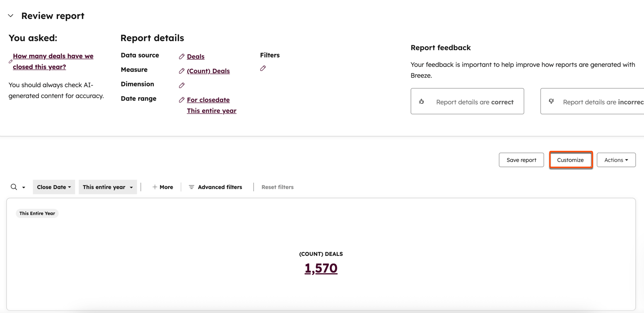Open the Actions dropdown menu
Screen dimensions: 644x313
click(616, 160)
